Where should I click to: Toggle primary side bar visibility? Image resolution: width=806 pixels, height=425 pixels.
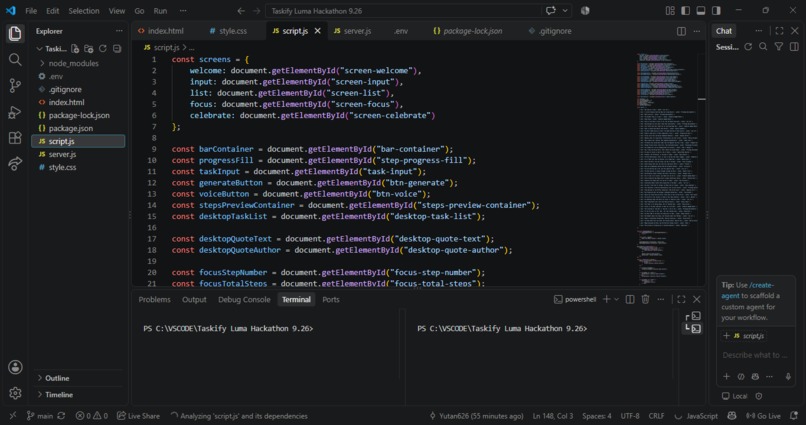tap(685, 10)
